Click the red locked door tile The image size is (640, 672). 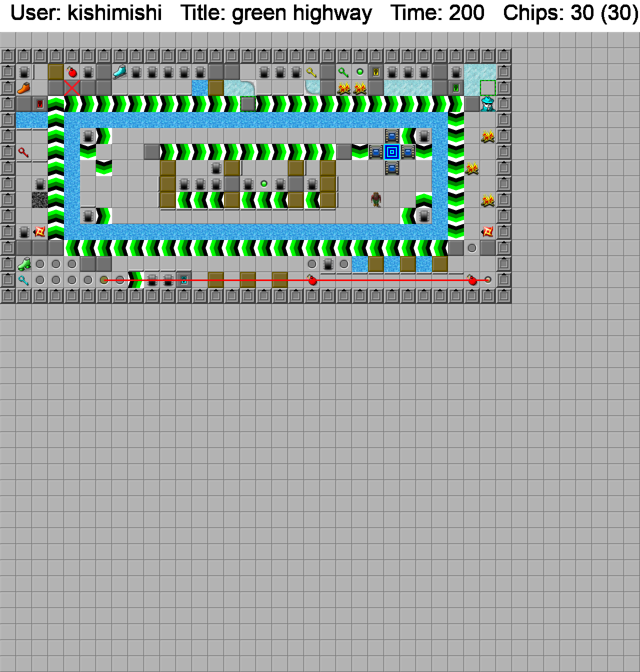(40, 104)
